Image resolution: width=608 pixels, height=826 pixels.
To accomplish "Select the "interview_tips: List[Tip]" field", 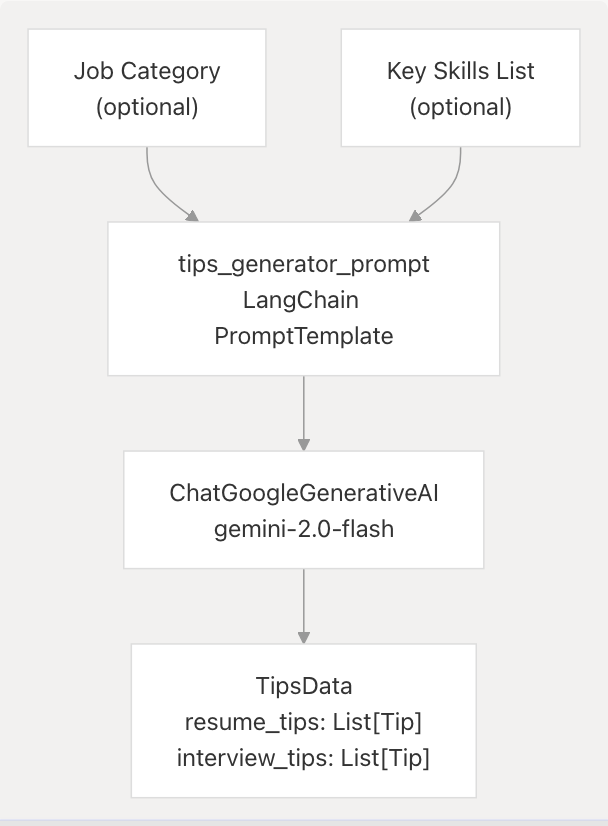I will 303,758.
